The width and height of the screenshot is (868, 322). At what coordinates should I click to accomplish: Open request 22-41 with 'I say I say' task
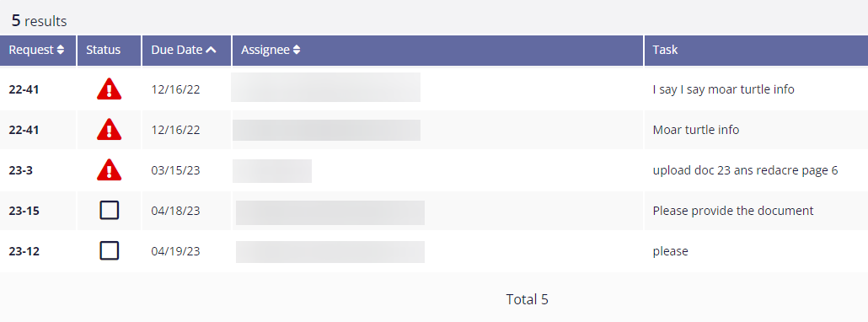click(x=24, y=89)
